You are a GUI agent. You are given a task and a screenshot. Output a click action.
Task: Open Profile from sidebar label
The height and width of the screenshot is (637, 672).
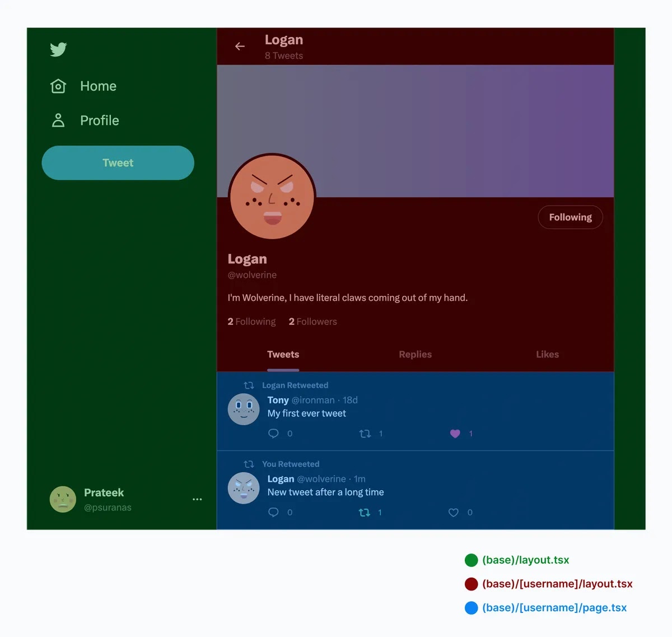tap(100, 120)
